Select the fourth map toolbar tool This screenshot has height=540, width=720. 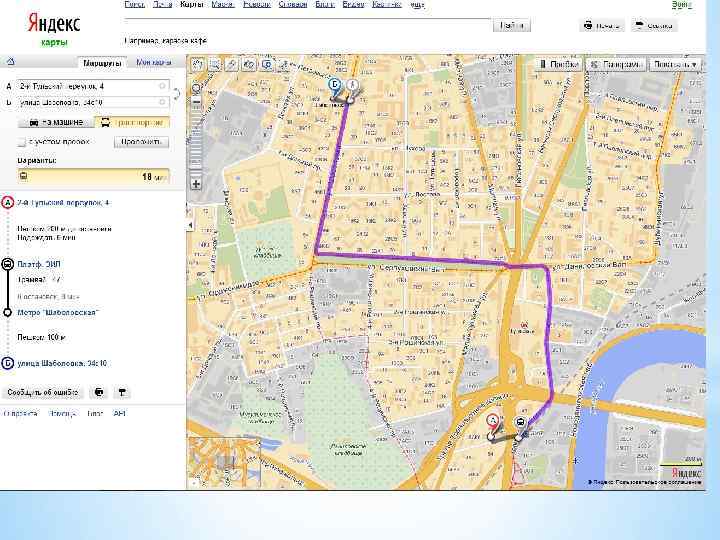249,64
